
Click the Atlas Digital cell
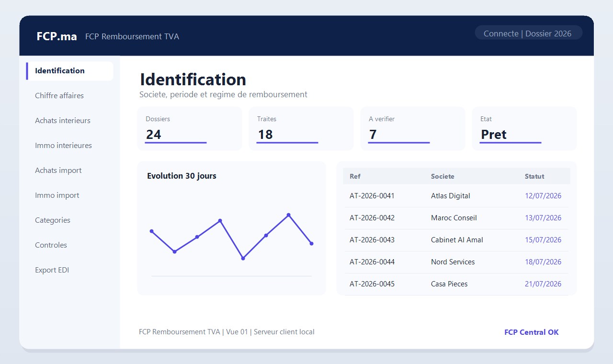(x=451, y=196)
